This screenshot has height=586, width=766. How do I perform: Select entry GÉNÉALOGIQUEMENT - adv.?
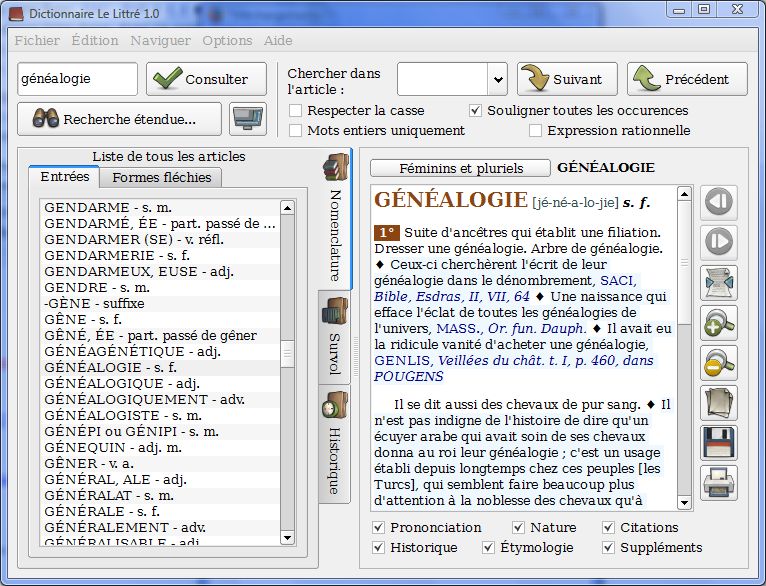[x=161, y=399]
